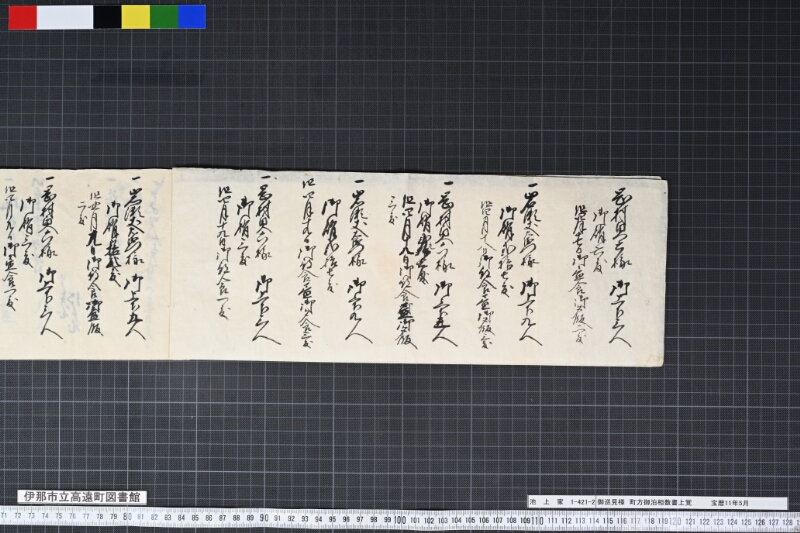This screenshot has width=800, height=533.
Task: Choose the blue color patch
Action: [192, 17]
